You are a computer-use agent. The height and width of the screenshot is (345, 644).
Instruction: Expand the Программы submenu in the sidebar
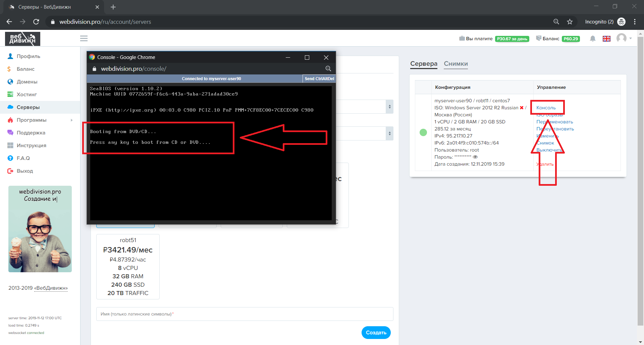[71, 120]
